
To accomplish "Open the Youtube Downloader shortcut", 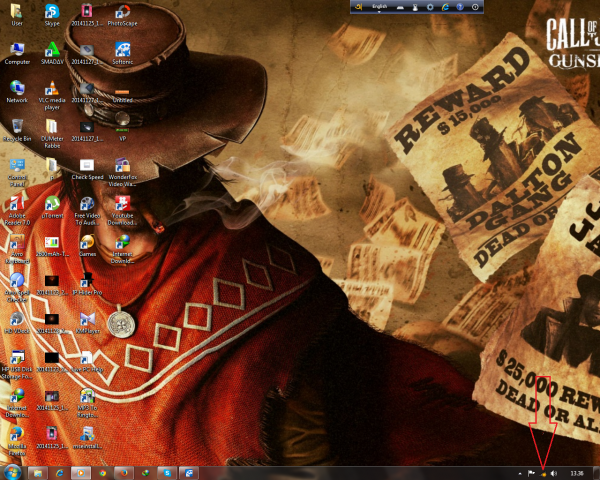I will pos(122,211).
